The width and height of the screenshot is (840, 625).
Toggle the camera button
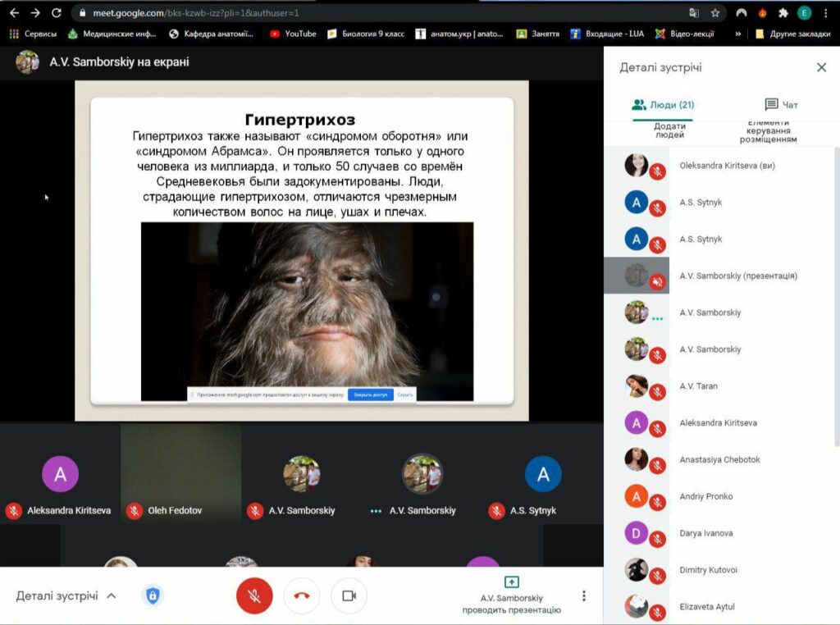(349, 595)
